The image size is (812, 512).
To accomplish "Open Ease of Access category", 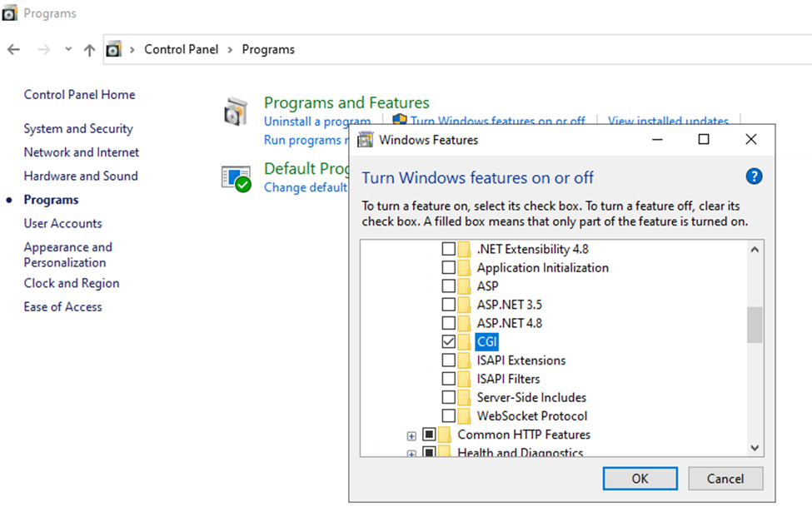I will pyautogui.click(x=62, y=306).
